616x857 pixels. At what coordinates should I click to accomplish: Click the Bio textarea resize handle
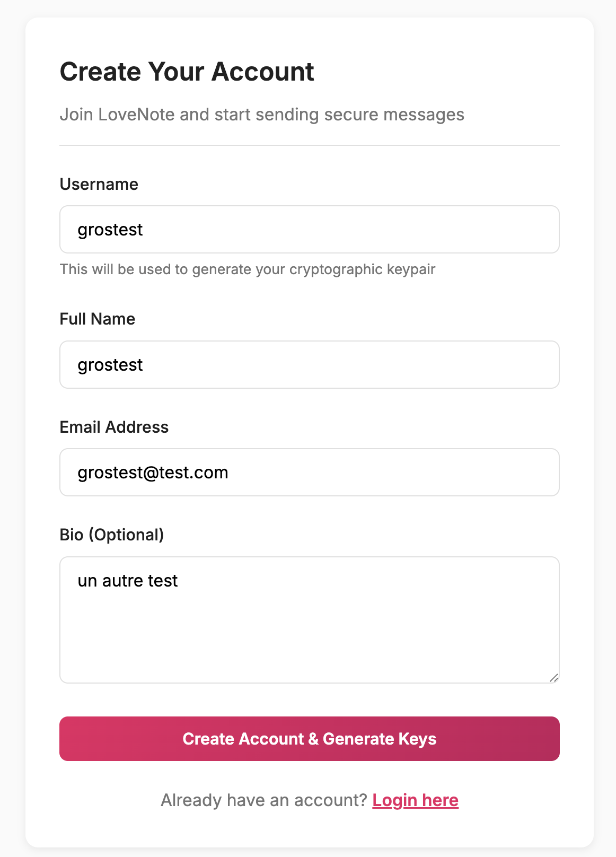[x=554, y=678]
